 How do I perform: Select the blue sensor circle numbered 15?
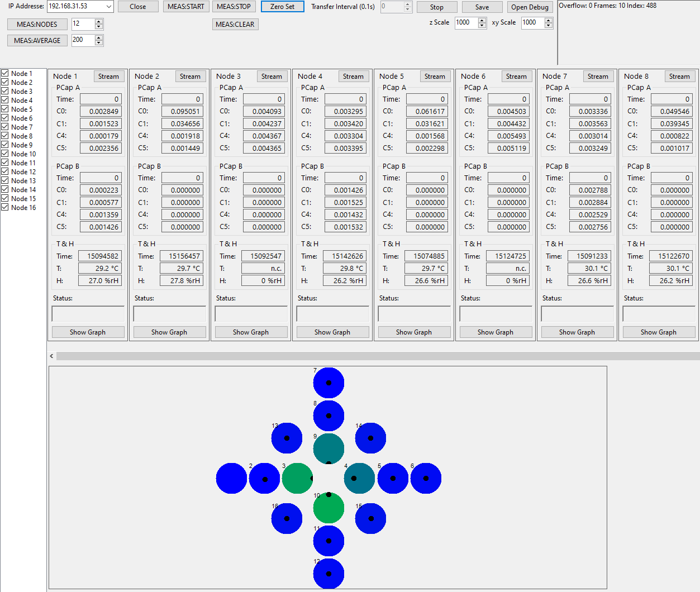pyautogui.click(x=370, y=518)
